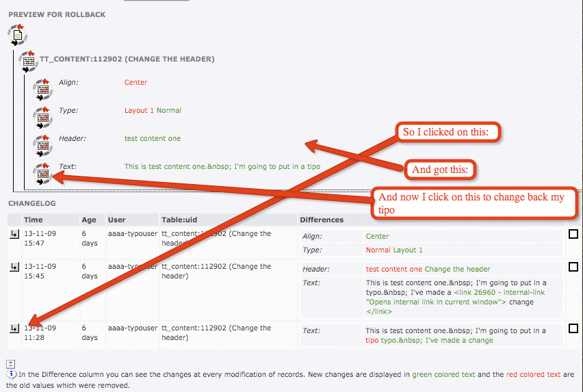Tick the checkbox for the 15:47 changelog row
This screenshot has height=392, width=583.
pos(573,234)
